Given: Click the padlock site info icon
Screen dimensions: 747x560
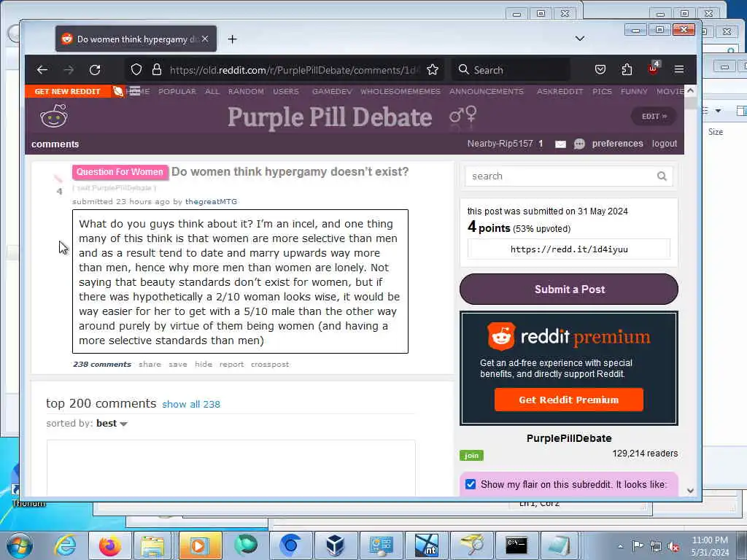Looking at the screenshot, I should point(157,70).
